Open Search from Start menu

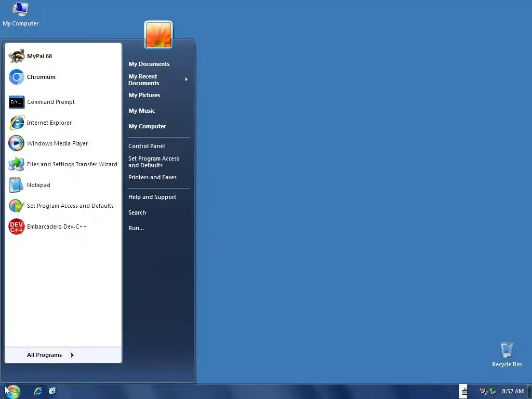point(158,212)
